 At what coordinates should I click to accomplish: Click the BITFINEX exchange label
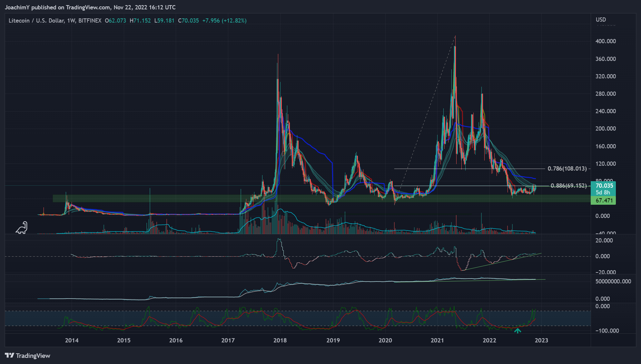click(x=90, y=21)
